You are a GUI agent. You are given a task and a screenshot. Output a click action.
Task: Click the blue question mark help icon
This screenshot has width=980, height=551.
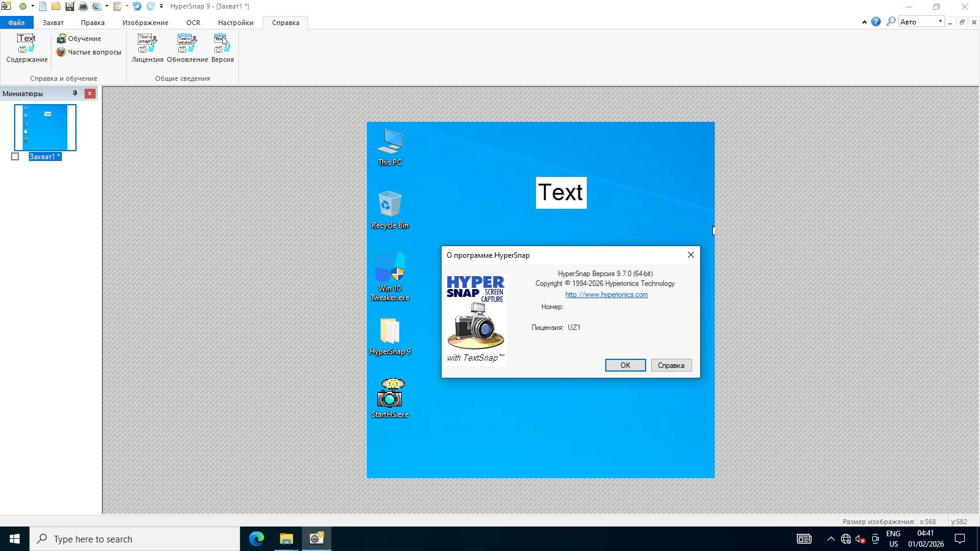coord(876,21)
